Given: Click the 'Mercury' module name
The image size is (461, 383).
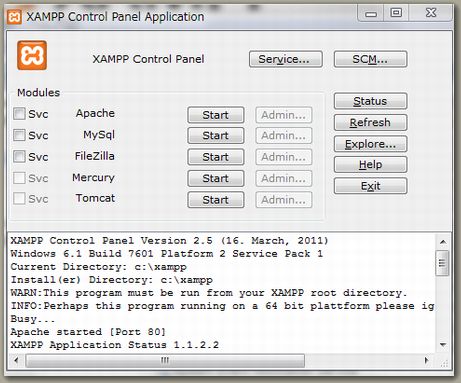Looking at the screenshot, I should pyautogui.click(x=93, y=178).
